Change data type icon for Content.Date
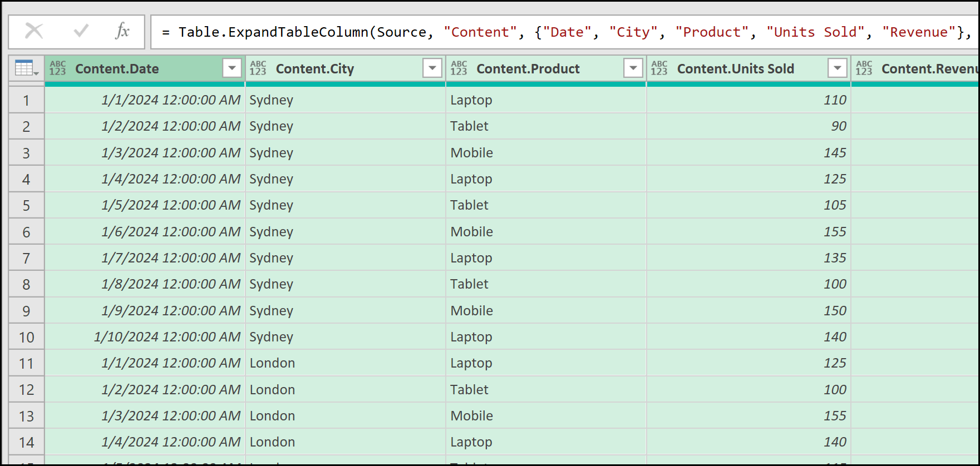This screenshot has height=466, width=980. [x=58, y=68]
